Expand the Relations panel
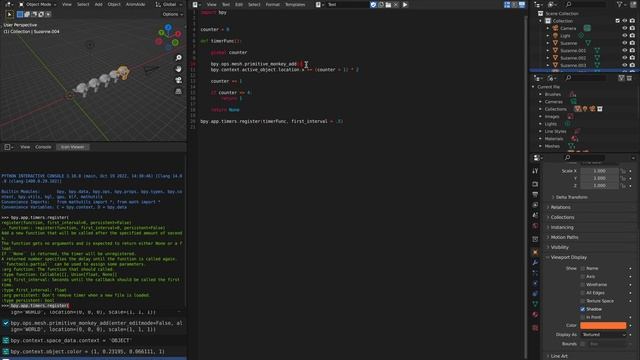This screenshot has height=360, width=640. (560, 207)
